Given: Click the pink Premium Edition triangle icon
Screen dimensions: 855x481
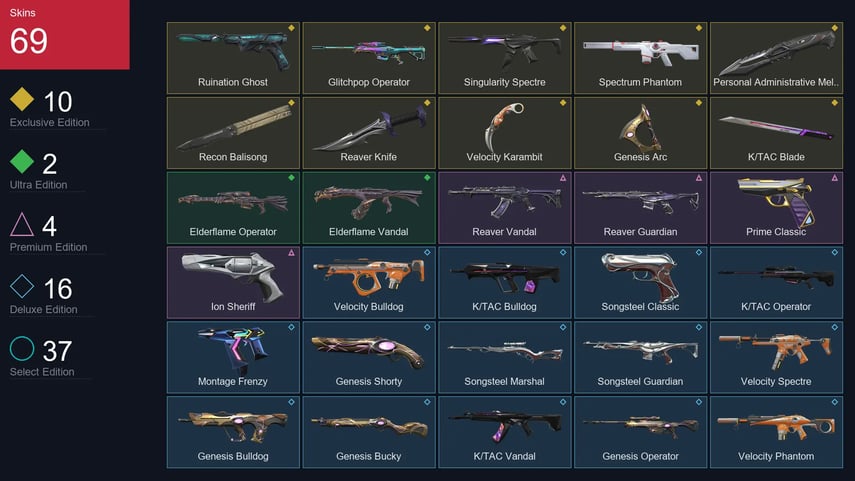Looking at the screenshot, I should (x=22, y=224).
